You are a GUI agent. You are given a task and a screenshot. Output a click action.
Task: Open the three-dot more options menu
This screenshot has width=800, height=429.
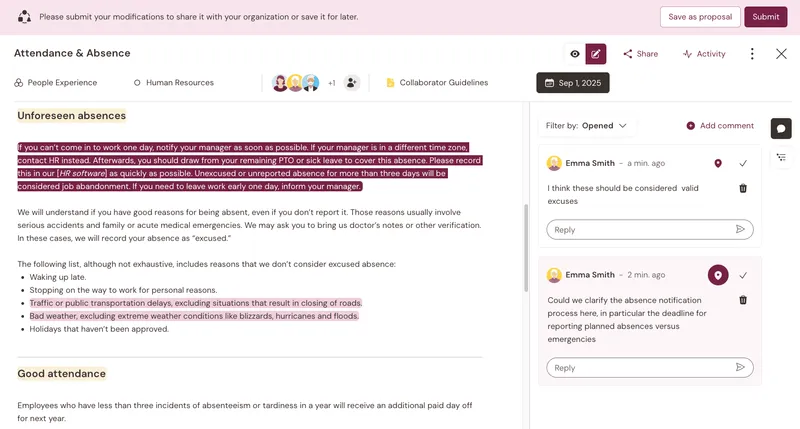coord(752,54)
